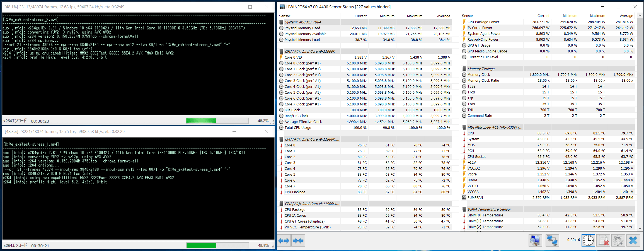Screen dimensions: 644x251
Task: Maximize the HWiNFO64 Sensor Status window
Action: tap(619, 7)
